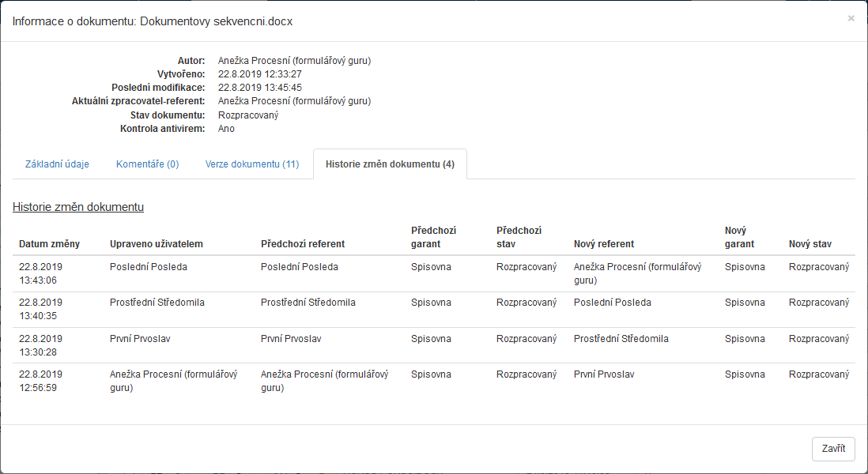
Task: Open the Verze dokumentu (11) tab
Action: click(x=251, y=164)
